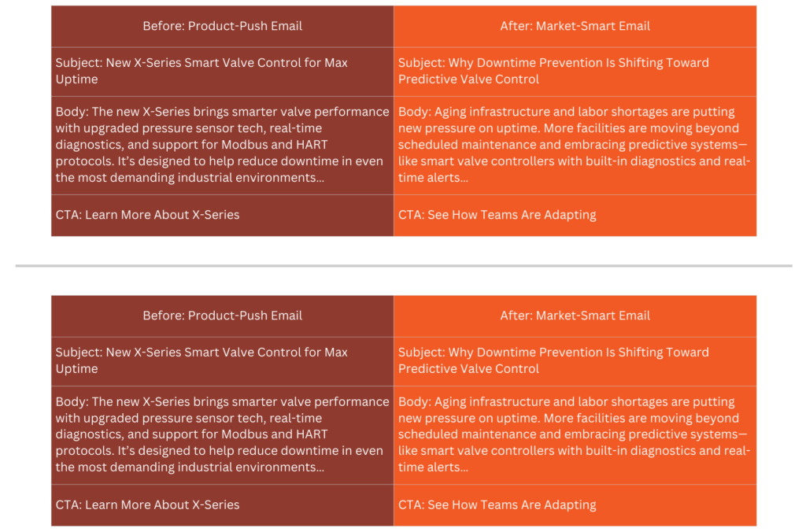Image resolution: width=806 pixels, height=532 pixels.
Task: Click the bottom "CTA: Learn More About X-Series" cell
Action: click(x=222, y=504)
